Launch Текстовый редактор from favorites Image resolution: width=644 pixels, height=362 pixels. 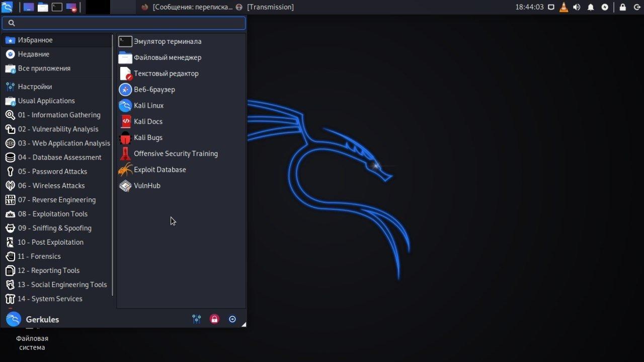(x=181, y=74)
